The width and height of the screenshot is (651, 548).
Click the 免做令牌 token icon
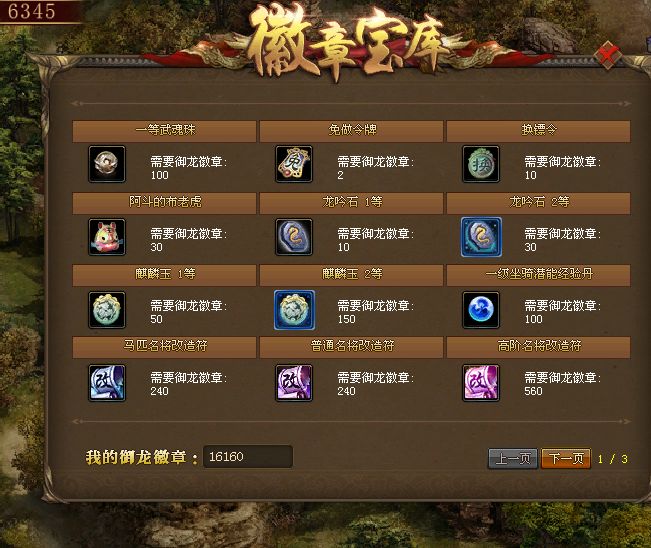tap(294, 164)
